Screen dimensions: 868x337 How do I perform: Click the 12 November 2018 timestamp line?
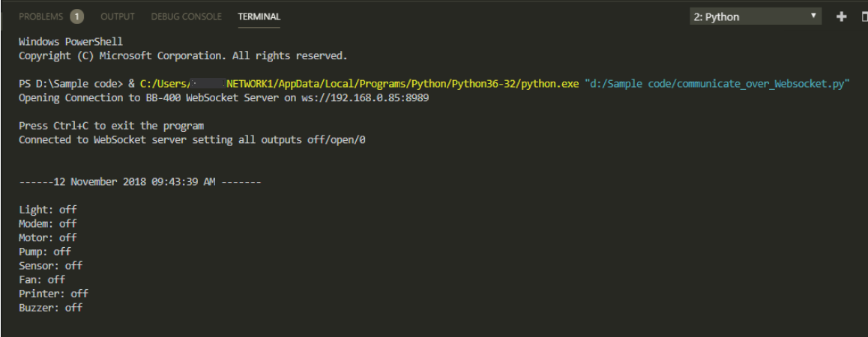pyautogui.click(x=140, y=182)
